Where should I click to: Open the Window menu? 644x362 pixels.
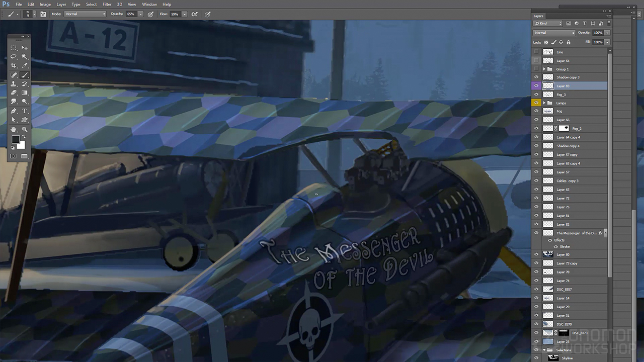pyautogui.click(x=149, y=4)
